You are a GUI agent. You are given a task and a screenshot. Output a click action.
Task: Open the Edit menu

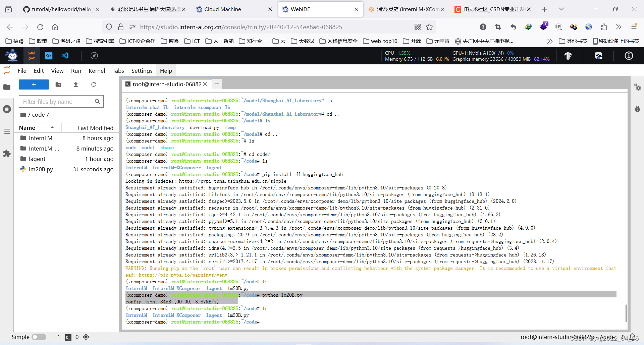coord(39,71)
